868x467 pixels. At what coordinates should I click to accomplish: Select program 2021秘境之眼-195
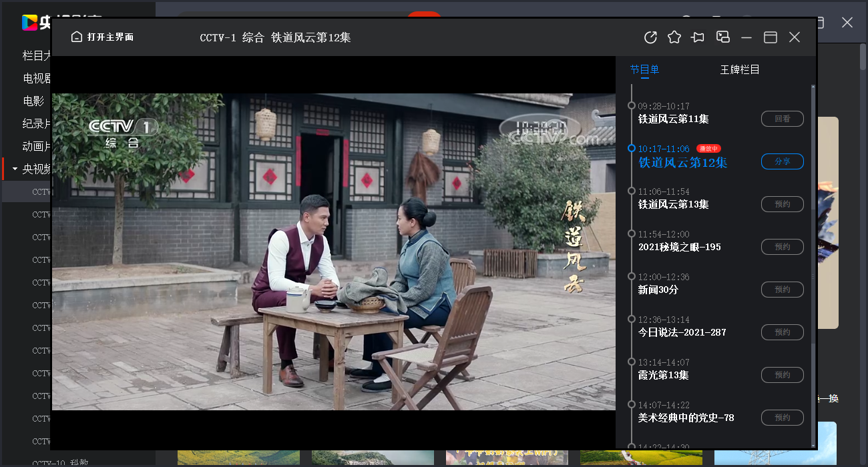click(680, 248)
